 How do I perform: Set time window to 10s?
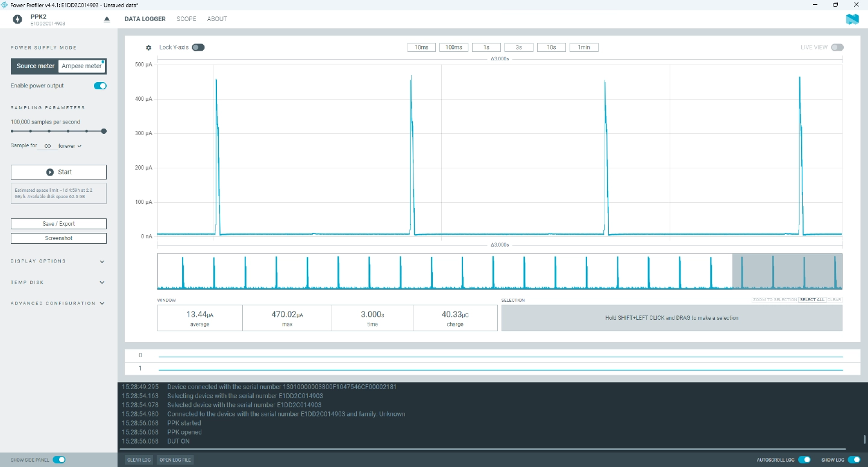[x=552, y=47]
